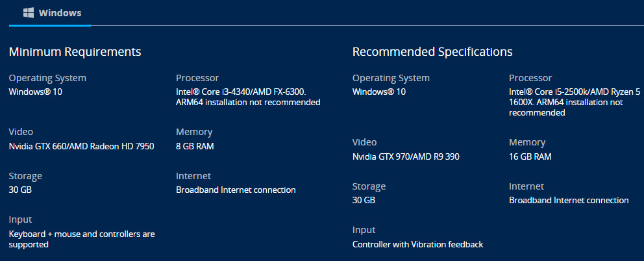Click minimum Operating System Windows 10 value
Screen dimensions: 644x261
[x=36, y=92]
